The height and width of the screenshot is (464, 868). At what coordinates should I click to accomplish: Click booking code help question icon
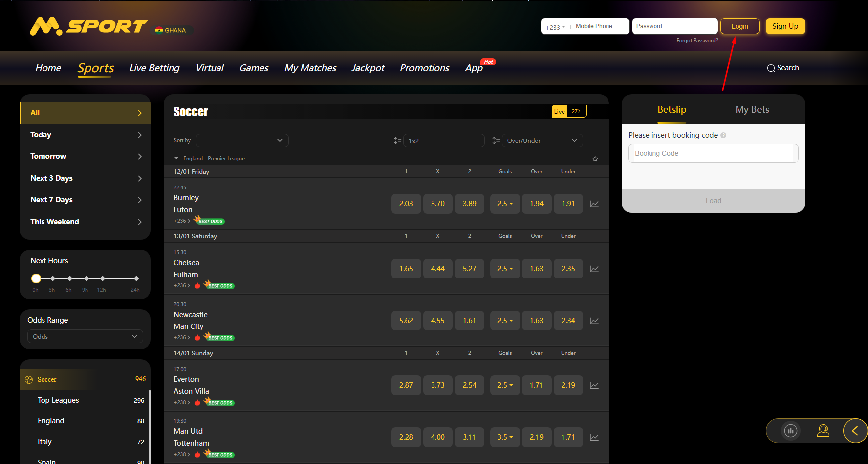coord(723,135)
